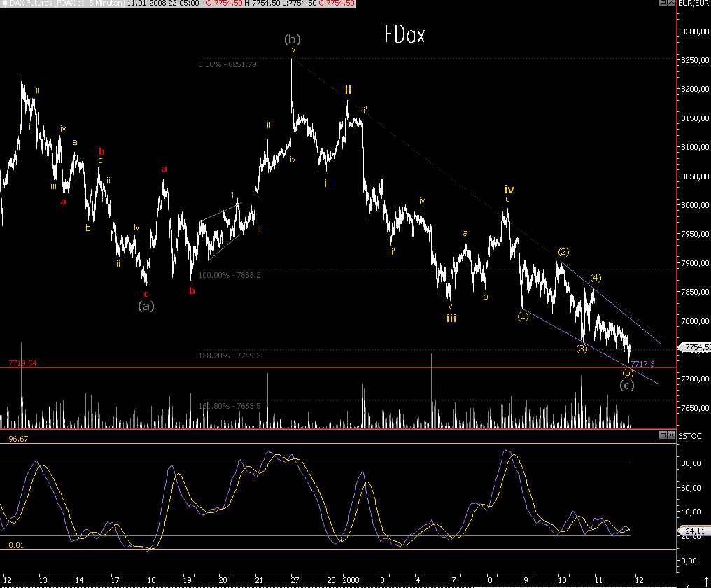This screenshot has width=711, height=588.
Task: Click the 8.81 stochastic lower level label
Action: (x=16, y=545)
